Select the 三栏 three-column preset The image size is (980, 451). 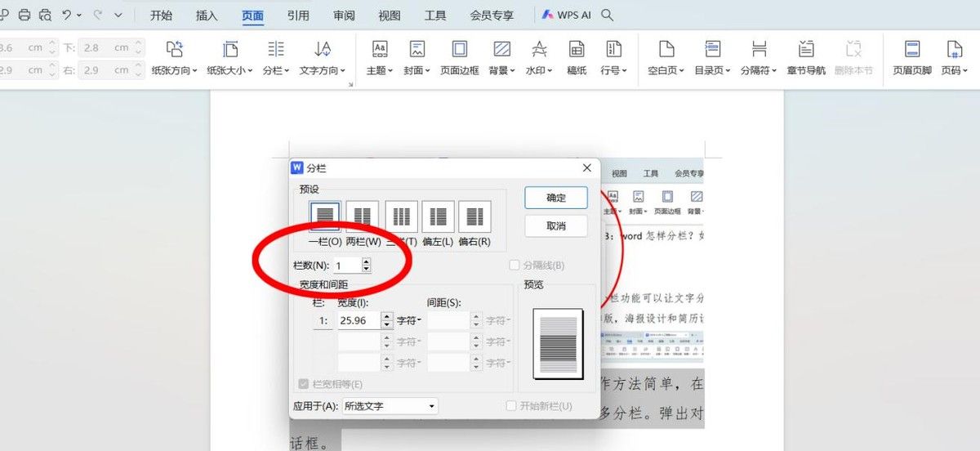pyautogui.click(x=401, y=222)
